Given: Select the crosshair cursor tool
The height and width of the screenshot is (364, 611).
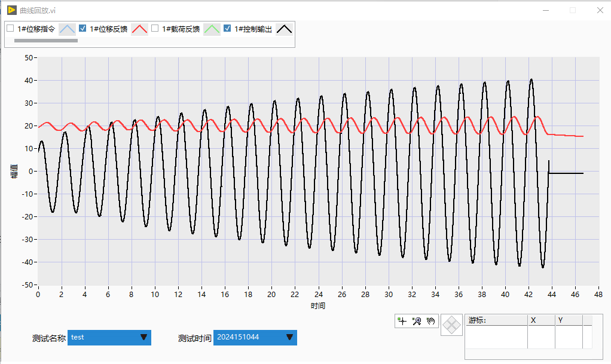Looking at the screenshot, I should [x=402, y=322].
